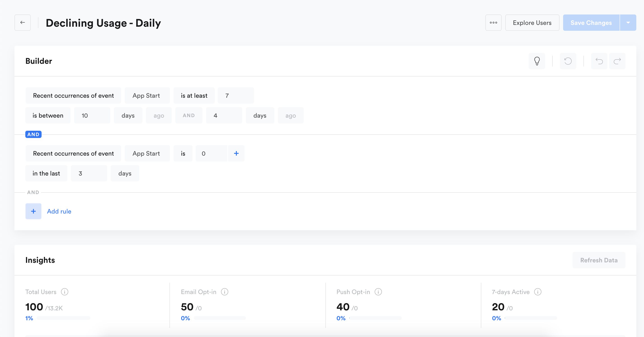Click the redo arrow icon
Screen dimensions: 644x337
tap(617, 61)
